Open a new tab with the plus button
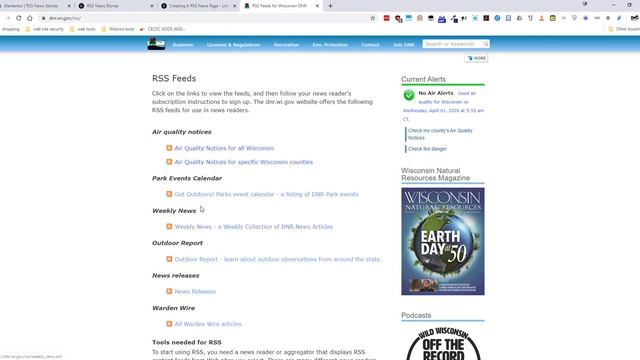This screenshot has width=640, height=360. (x=330, y=6)
